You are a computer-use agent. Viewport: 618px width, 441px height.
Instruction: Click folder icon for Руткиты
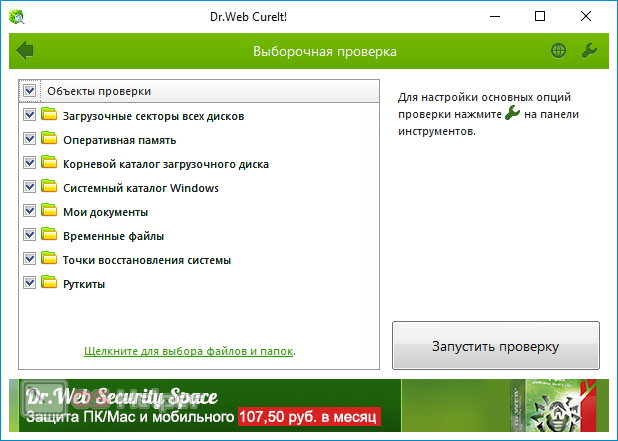49,282
